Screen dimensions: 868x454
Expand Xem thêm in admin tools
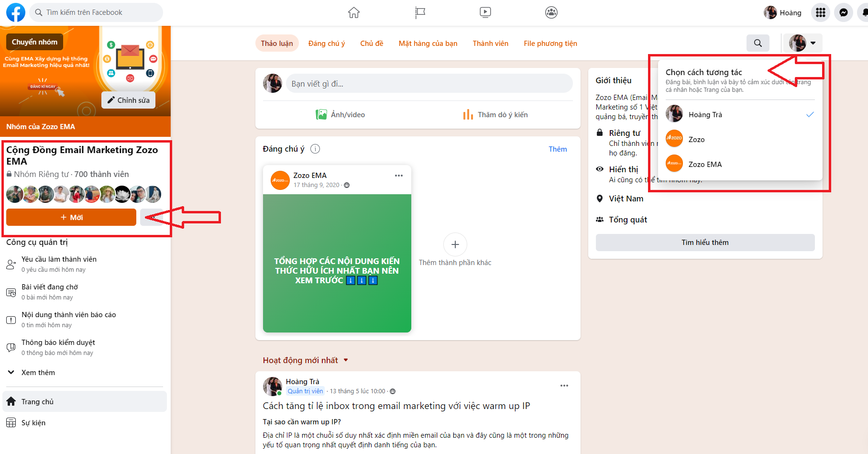pos(38,373)
